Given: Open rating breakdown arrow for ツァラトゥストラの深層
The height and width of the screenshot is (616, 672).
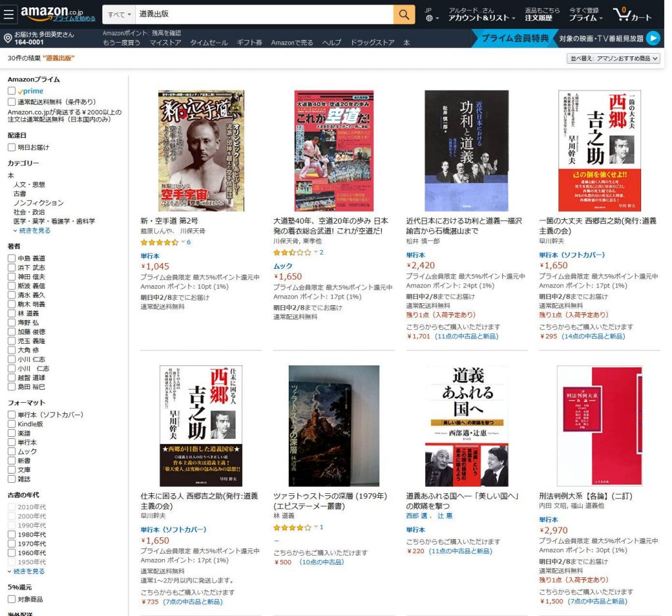Looking at the screenshot, I should [x=316, y=527].
